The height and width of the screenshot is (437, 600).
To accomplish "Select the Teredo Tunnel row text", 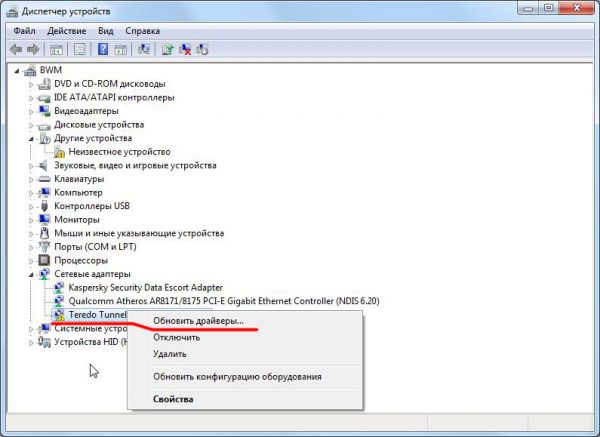I will [x=97, y=315].
